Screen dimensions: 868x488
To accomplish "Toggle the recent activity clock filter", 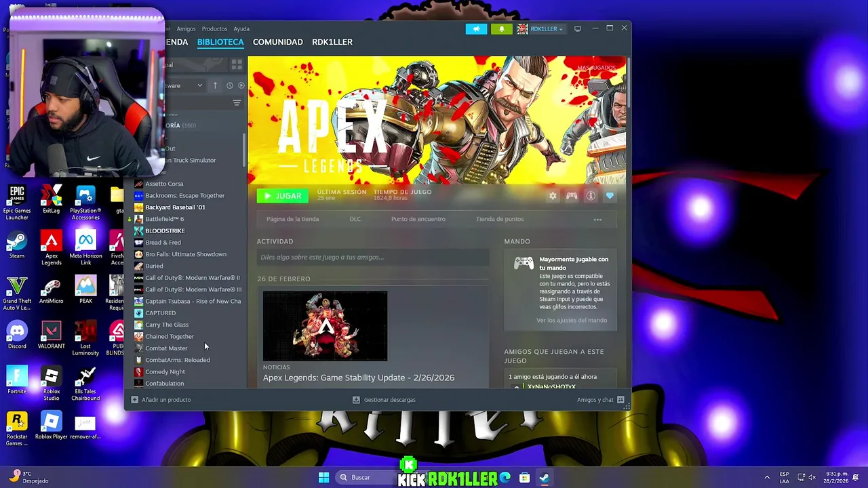I will coord(229,85).
